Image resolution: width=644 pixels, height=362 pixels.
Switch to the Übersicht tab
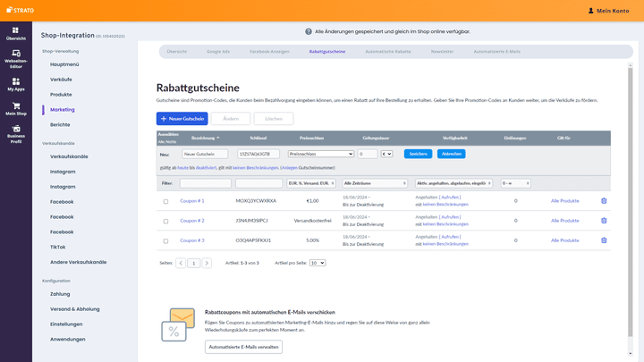click(176, 51)
